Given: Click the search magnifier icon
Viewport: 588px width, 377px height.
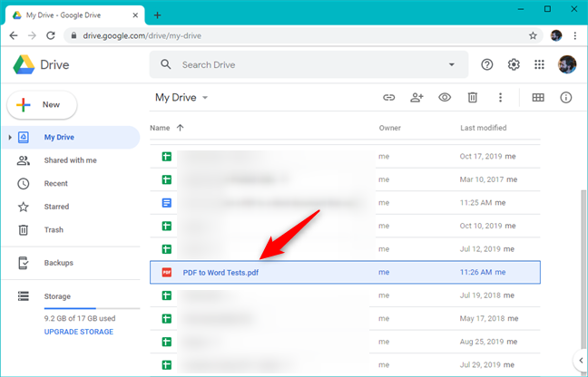Looking at the screenshot, I should pyautogui.click(x=166, y=64).
